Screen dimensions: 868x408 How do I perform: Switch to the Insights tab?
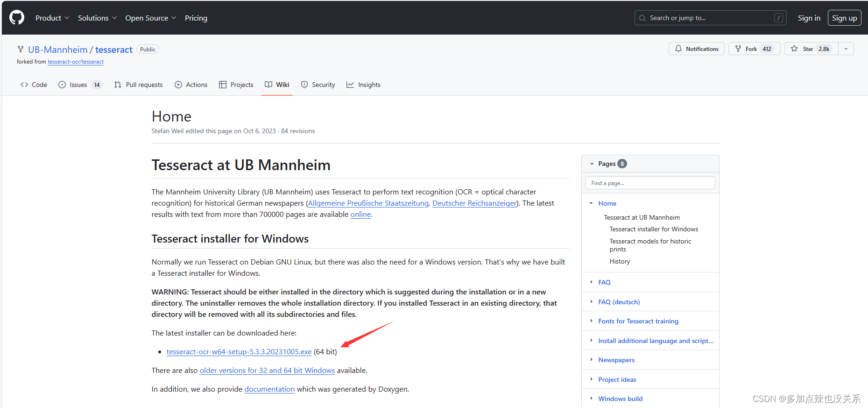[363, 85]
